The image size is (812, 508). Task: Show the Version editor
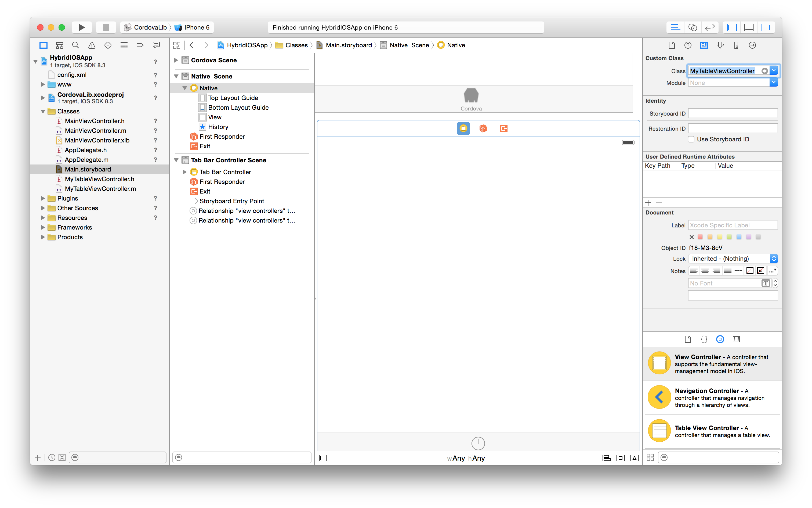point(710,27)
